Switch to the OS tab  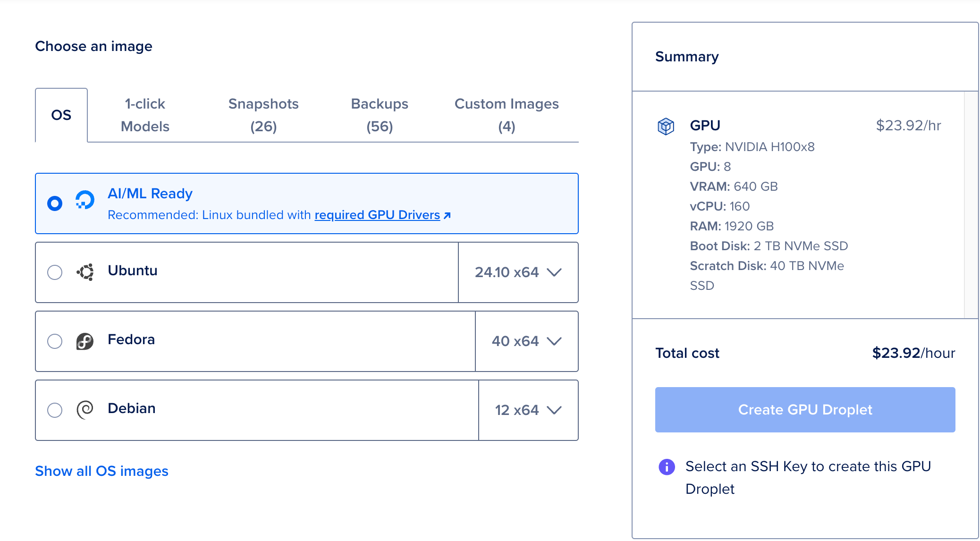tap(61, 115)
